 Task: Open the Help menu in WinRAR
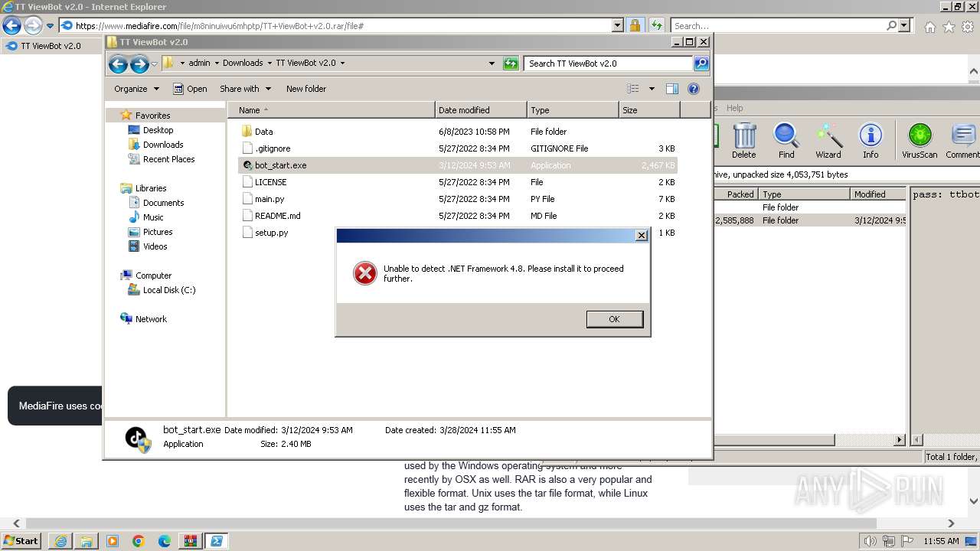[734, 108]
